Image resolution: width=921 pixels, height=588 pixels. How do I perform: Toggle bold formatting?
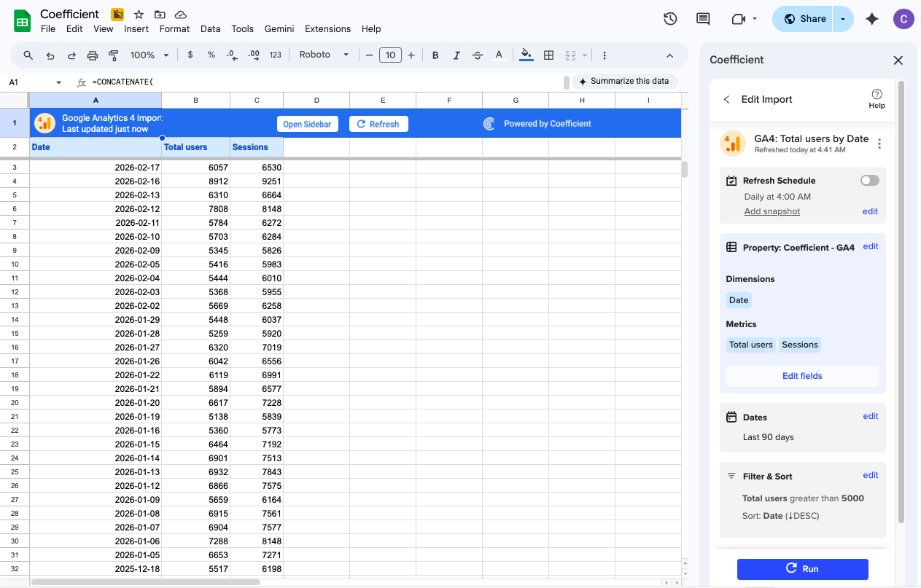click(435, 55)
